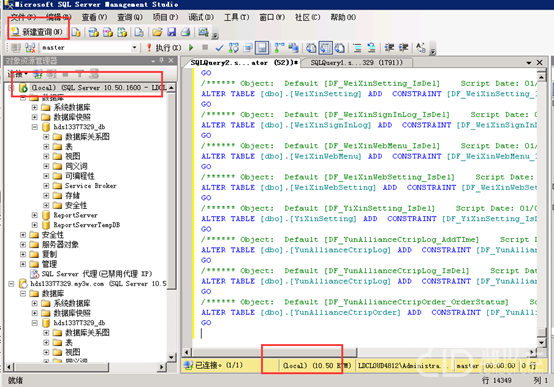Click the Open File folder icon
Screen dimensions: 554x387
[157, 32]
